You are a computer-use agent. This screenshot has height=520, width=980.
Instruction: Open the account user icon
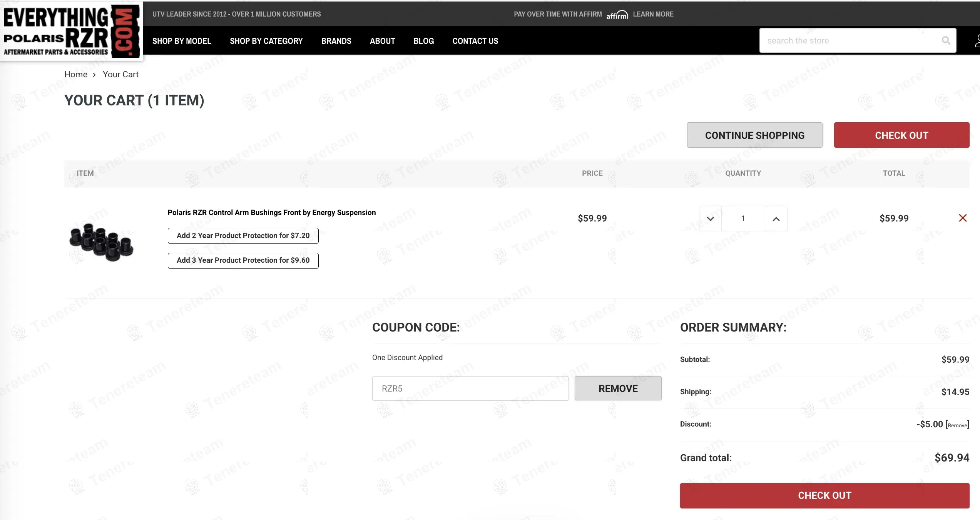tap(977, 41)
